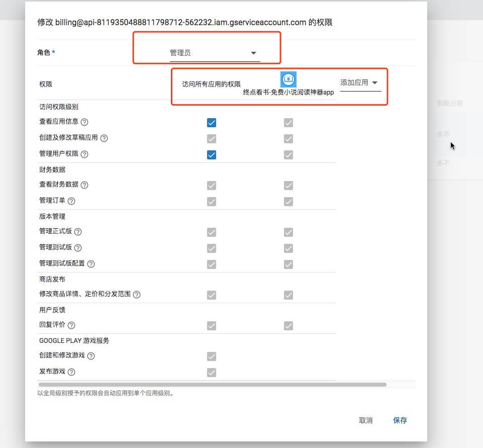Image resolution: width=483 pixels, height=448 pixels.
Task: Click the 访问所有应用的权限 column header
Action: 211,84
